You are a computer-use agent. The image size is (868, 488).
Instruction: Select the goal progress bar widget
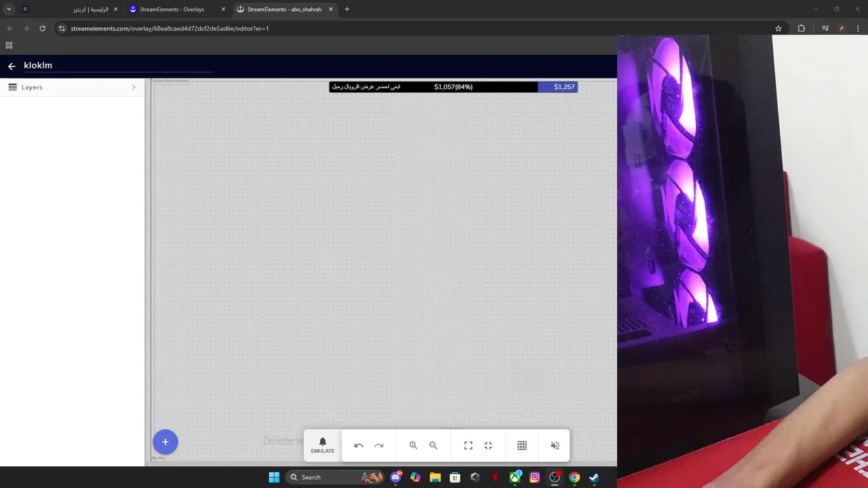pyautogui.click(x=453, y=87)
